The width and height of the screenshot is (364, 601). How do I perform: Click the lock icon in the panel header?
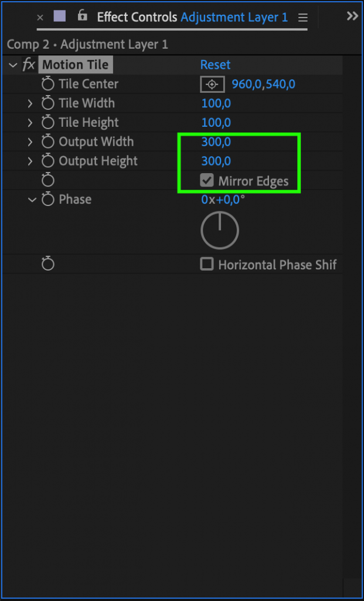[82, 16]
